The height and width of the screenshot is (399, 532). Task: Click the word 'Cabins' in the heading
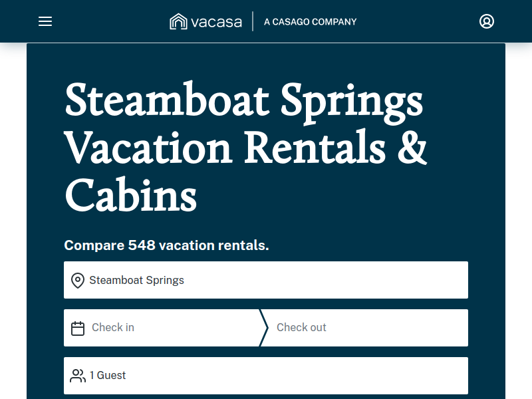(x=131, y=195)
